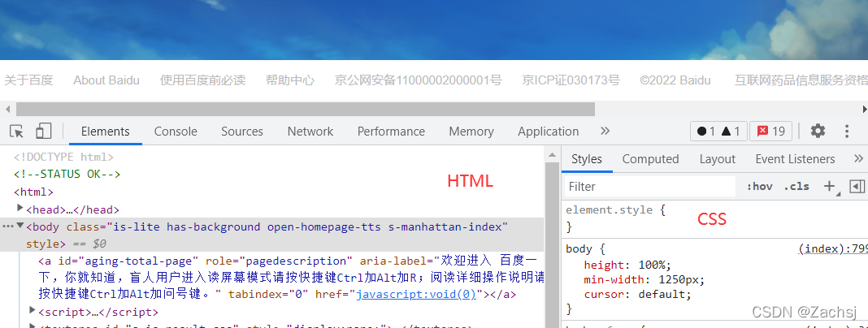Image resolution: width=868 pixels, height=328 pixels.
Task: Show more Styles sidebar tabs chevron
Action: [858, 159]
